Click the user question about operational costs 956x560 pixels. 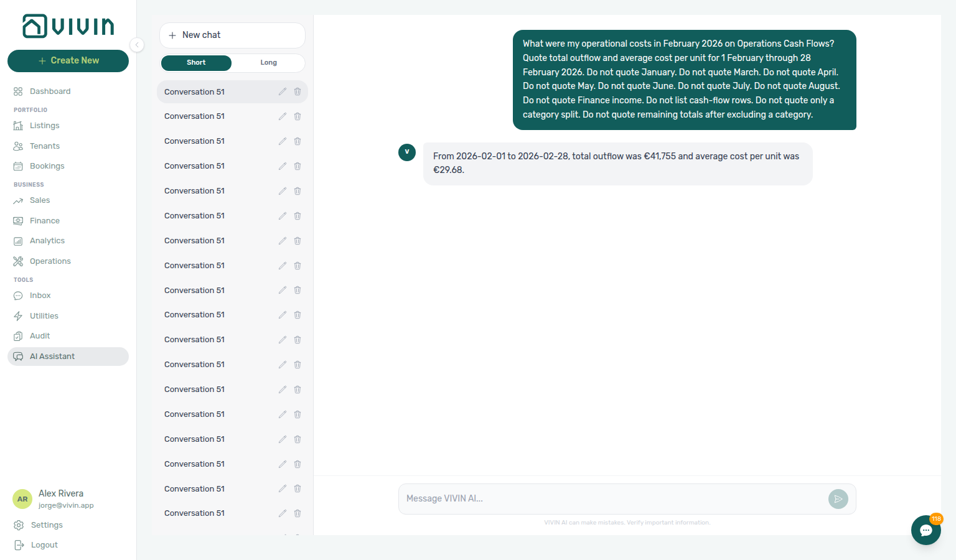tap(685, 80)
